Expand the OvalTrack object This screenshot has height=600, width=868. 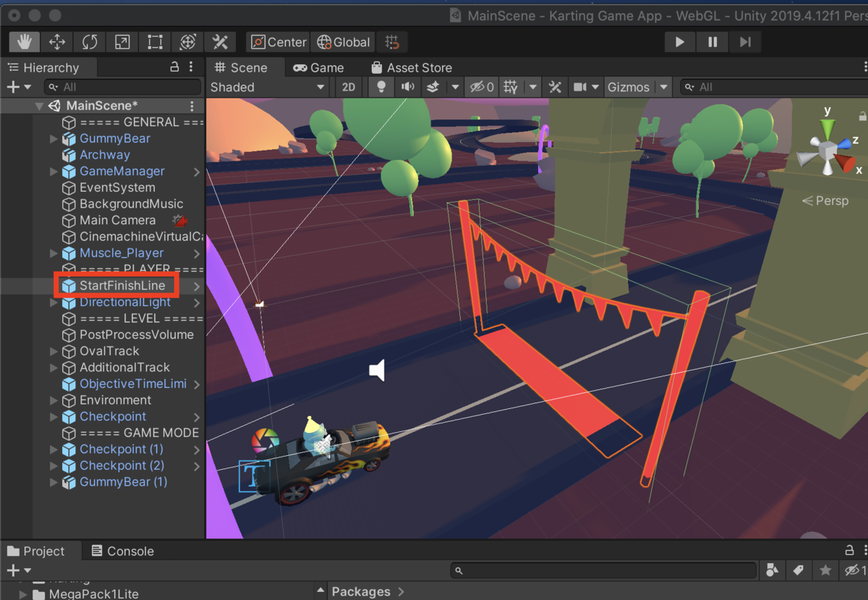54,351
